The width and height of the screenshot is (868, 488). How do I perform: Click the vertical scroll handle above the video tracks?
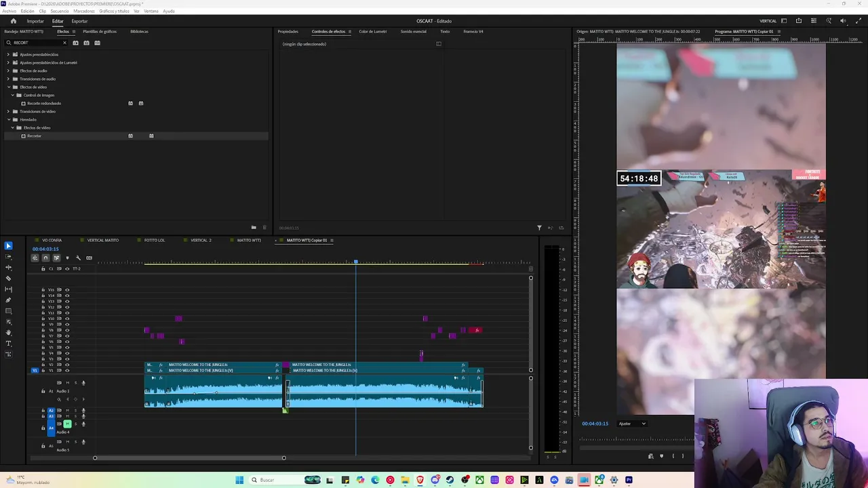tap(531, 278)
